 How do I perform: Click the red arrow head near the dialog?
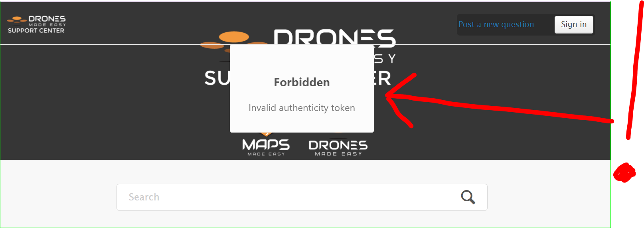click(x=399, y=99)
